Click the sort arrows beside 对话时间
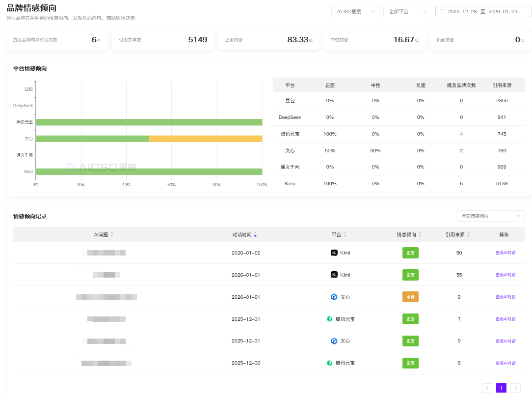This screenshot has height=398, width=532. [255, 235]
